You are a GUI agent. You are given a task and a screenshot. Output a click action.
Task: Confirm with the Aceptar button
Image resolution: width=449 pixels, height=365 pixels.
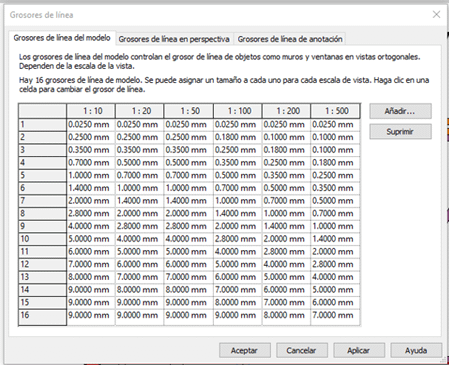pyautogui.click(x=245, y=350)
